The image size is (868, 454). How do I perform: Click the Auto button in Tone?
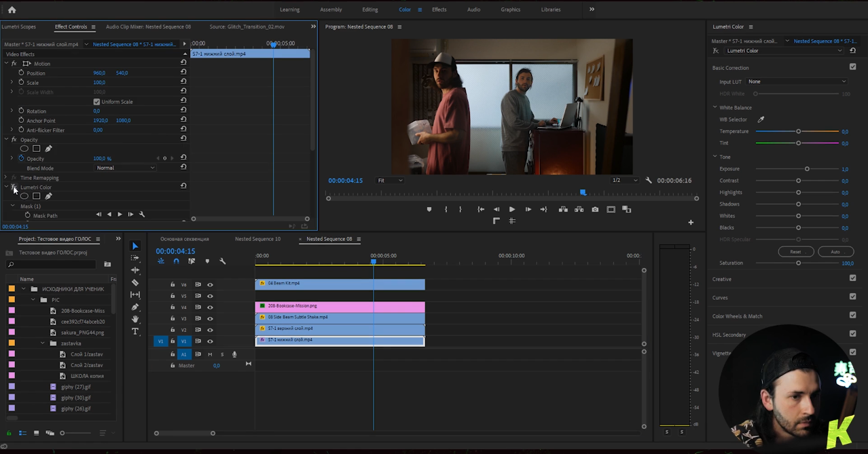pos(835,252)
